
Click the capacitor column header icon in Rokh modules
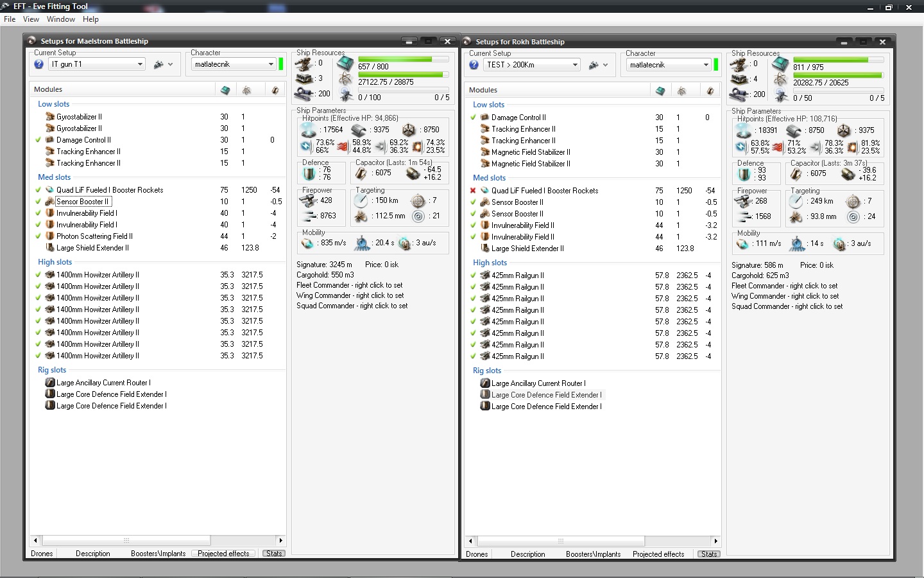(710, 91)
